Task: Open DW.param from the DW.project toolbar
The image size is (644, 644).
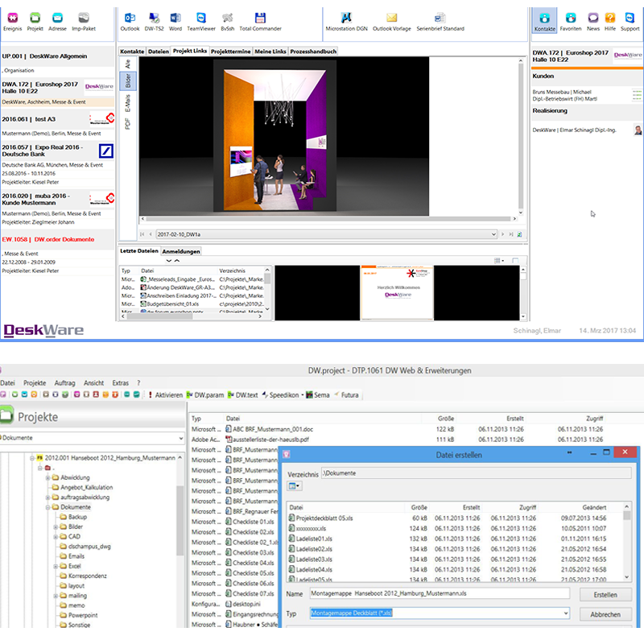Action: pyautogui.click(x=205, y=395)
